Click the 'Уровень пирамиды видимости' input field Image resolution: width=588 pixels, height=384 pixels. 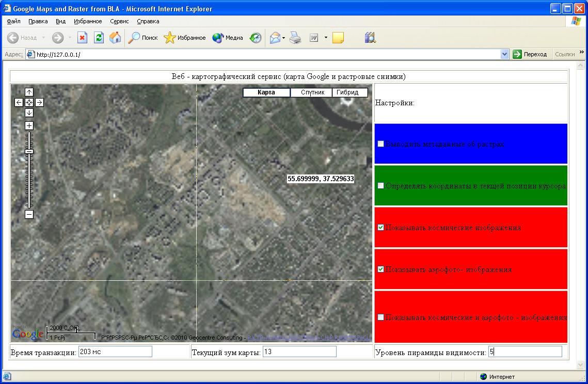tap(525, 352)
